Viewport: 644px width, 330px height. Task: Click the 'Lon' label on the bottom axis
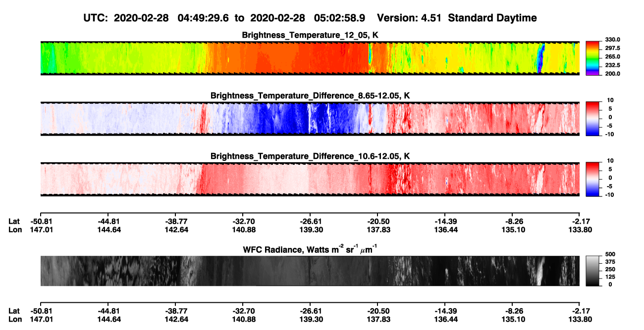click(15, 319)
